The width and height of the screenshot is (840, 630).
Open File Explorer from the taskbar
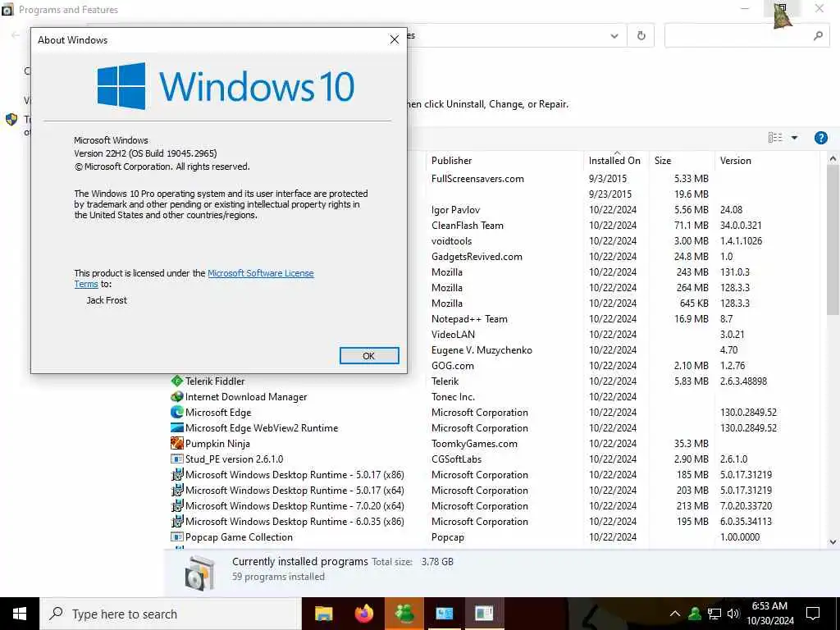point(323,614)
